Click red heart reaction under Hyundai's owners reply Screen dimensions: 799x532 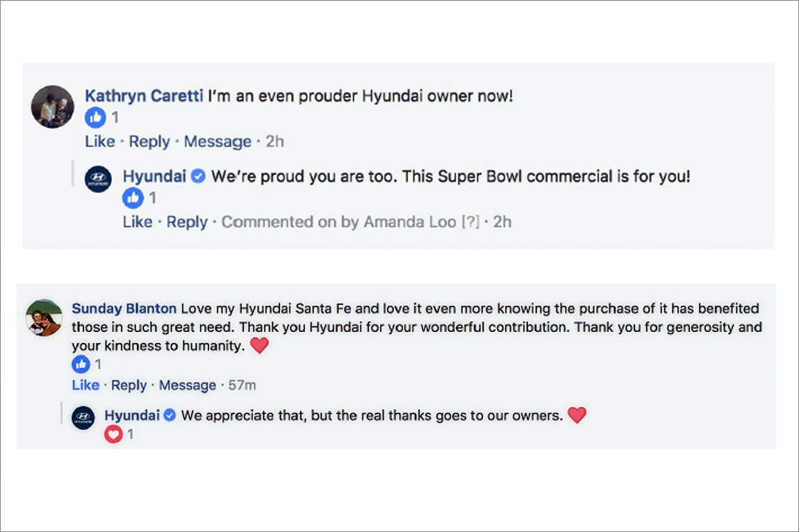click(113, 435)
